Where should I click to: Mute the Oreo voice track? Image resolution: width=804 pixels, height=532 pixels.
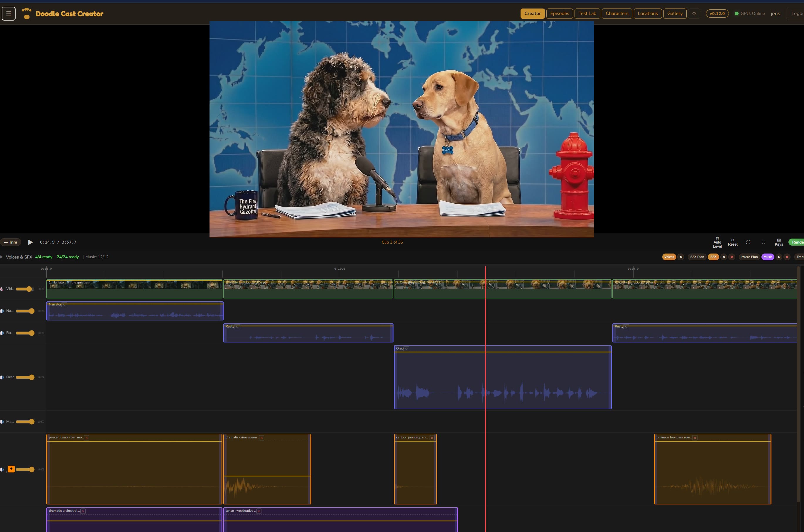coord(2,377)
